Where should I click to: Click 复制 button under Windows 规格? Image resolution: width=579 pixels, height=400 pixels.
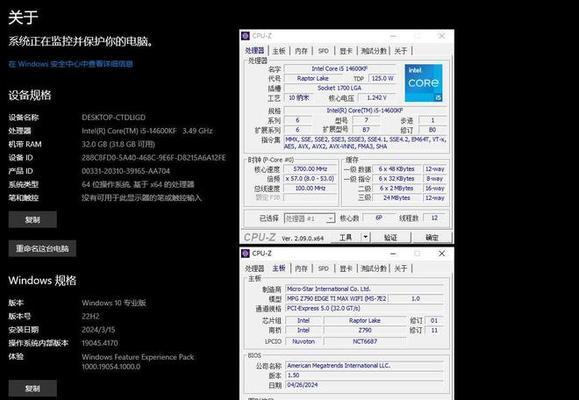(x=32, y=388)
